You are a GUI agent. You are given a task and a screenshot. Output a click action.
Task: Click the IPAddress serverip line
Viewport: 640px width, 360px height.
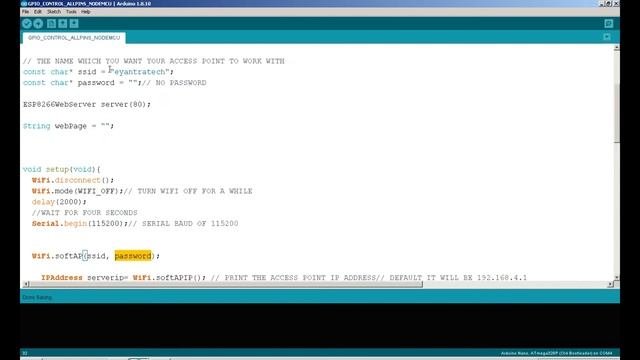pos(284,278)
